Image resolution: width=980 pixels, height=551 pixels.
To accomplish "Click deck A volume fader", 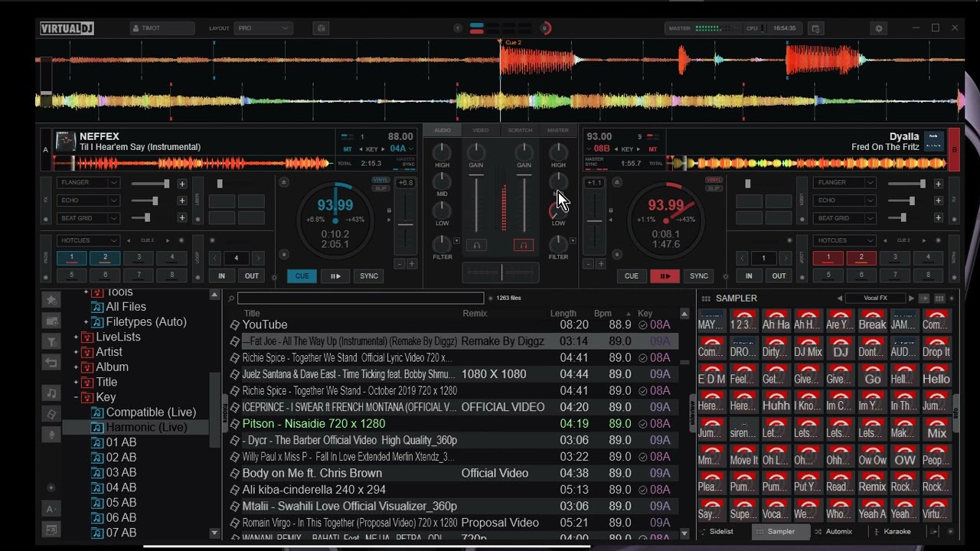I will click(x=476, y=203).
